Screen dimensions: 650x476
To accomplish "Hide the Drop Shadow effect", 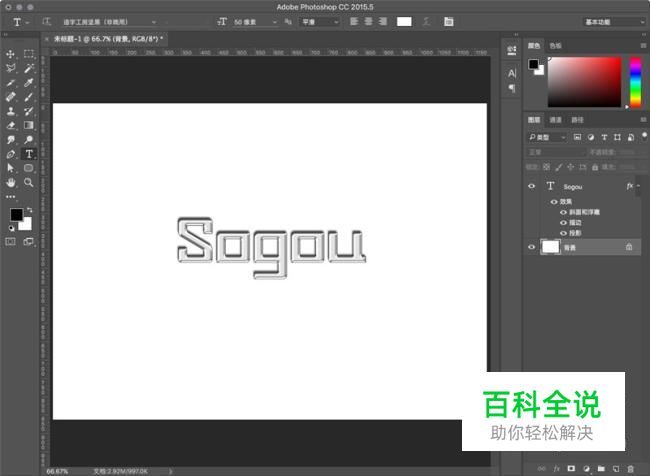I will click(x=563, y=233).
